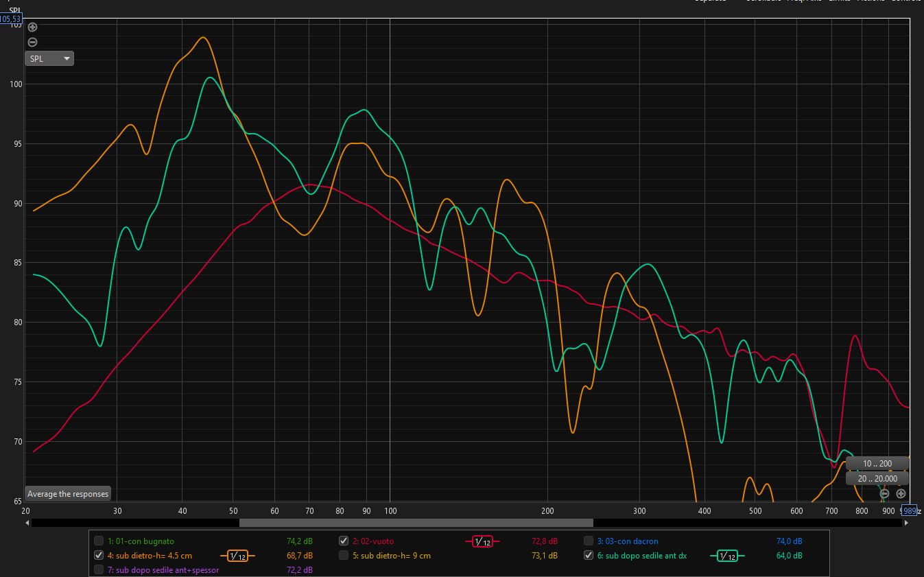Zoom out the frequency axis with minus icon
The image size is (924, 577).
point(884,494)
